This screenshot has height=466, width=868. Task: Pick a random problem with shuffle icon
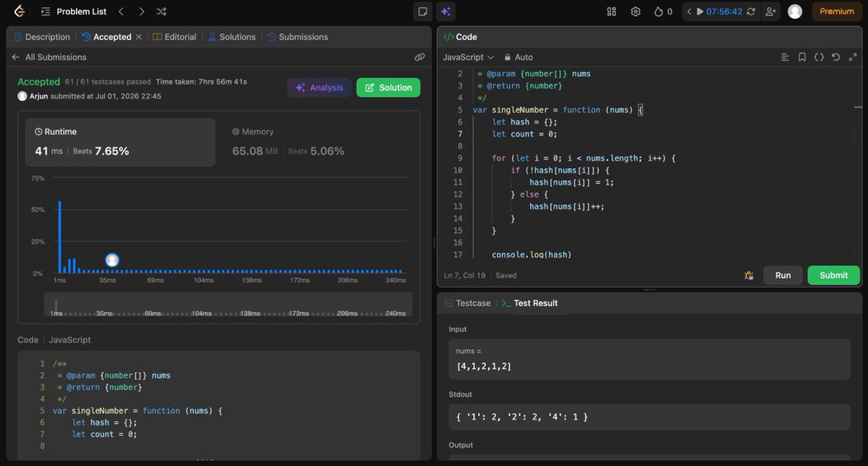[161, 12]
